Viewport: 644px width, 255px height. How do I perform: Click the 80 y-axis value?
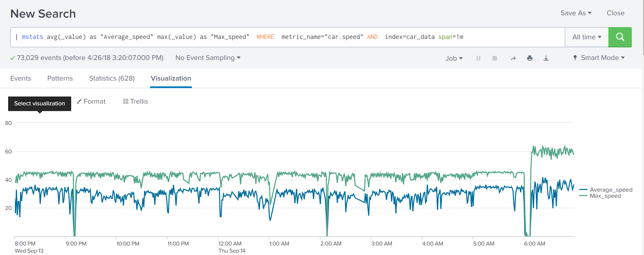pyautogui.click(x=8, y=123)
